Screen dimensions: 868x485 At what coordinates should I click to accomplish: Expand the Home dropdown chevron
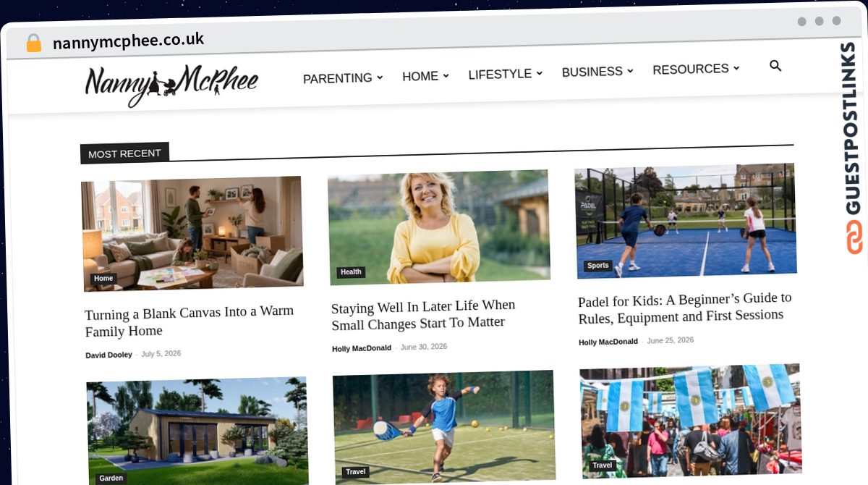[446, 75]
